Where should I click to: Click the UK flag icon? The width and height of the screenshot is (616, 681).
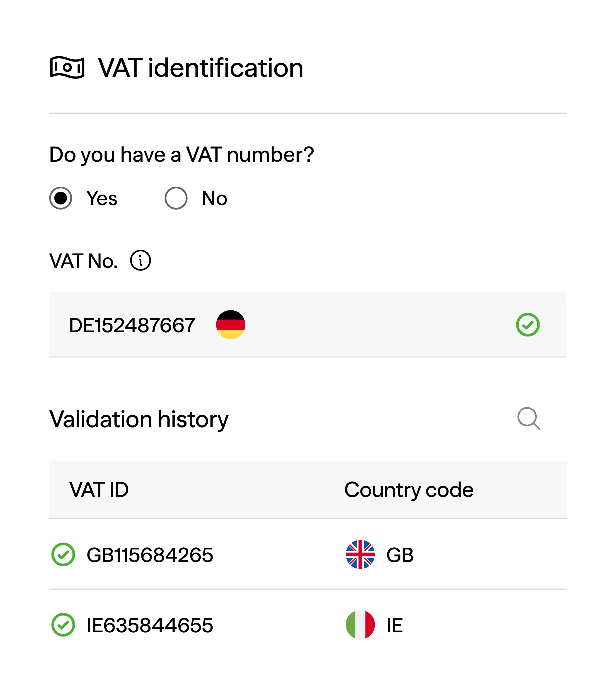(x=360, y=554)
